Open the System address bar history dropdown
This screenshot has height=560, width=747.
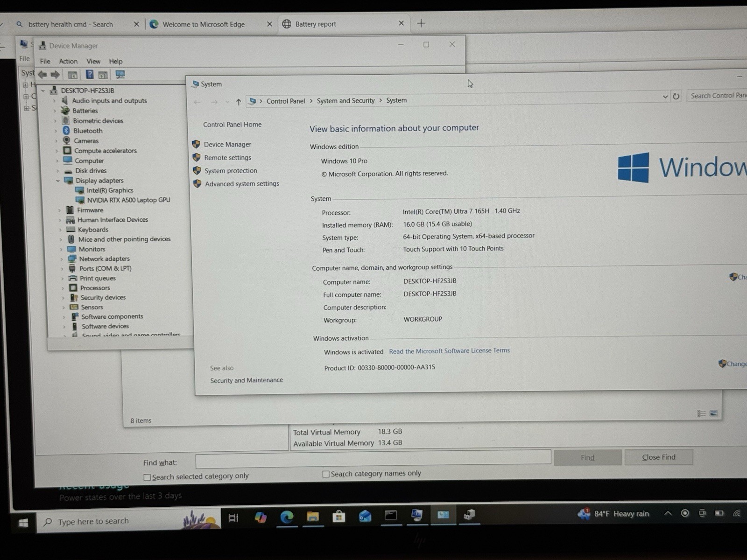(x=665, y=97)
